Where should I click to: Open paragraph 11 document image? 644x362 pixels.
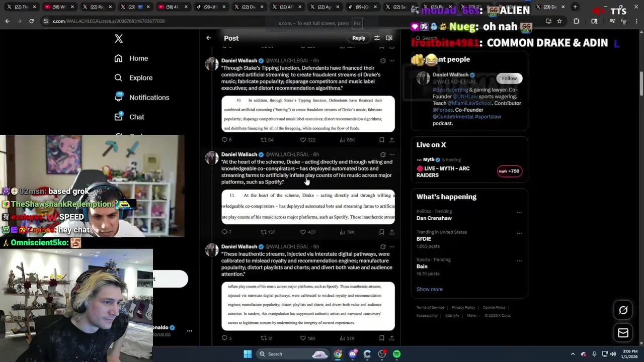[x=308, y=206]
